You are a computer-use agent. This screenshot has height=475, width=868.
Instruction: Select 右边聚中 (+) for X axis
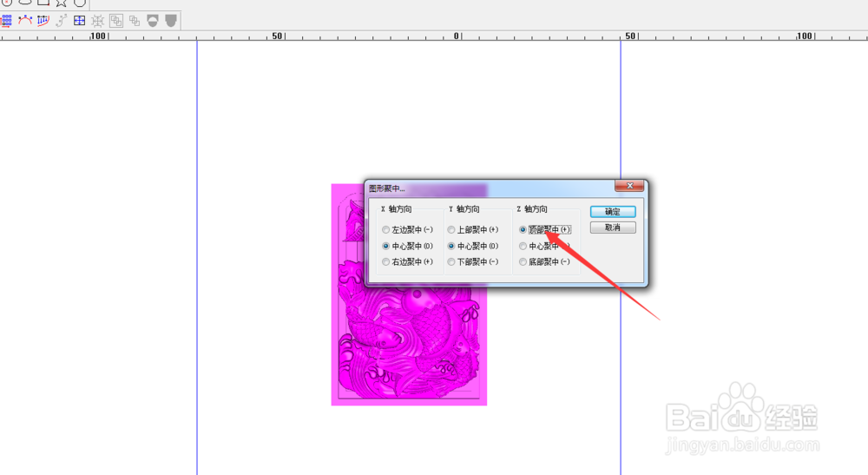pos(407,262)
